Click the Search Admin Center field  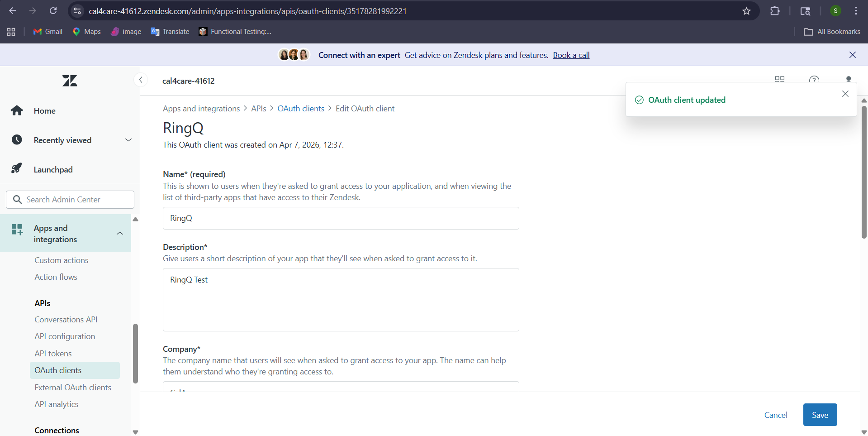point(70,200)
